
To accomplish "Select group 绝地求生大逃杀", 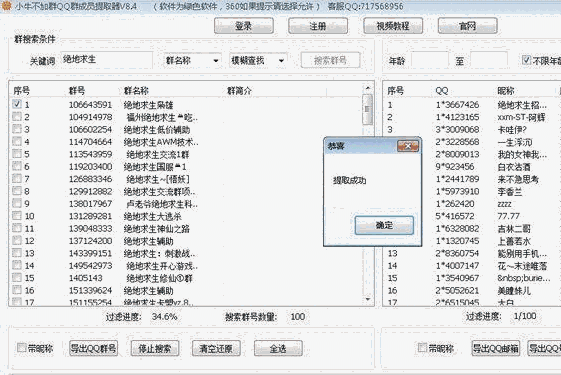I will (x=152, y=216).
